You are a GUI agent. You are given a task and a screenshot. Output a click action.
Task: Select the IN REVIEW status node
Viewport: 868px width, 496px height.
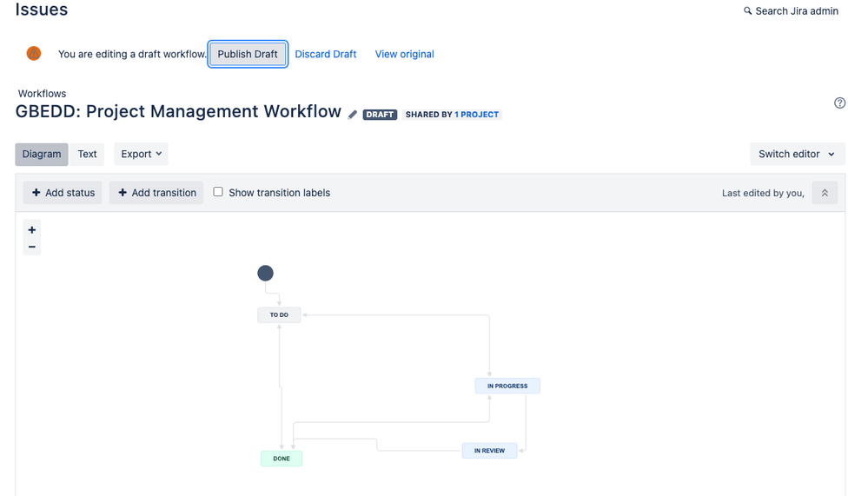(x=489, y=451)
